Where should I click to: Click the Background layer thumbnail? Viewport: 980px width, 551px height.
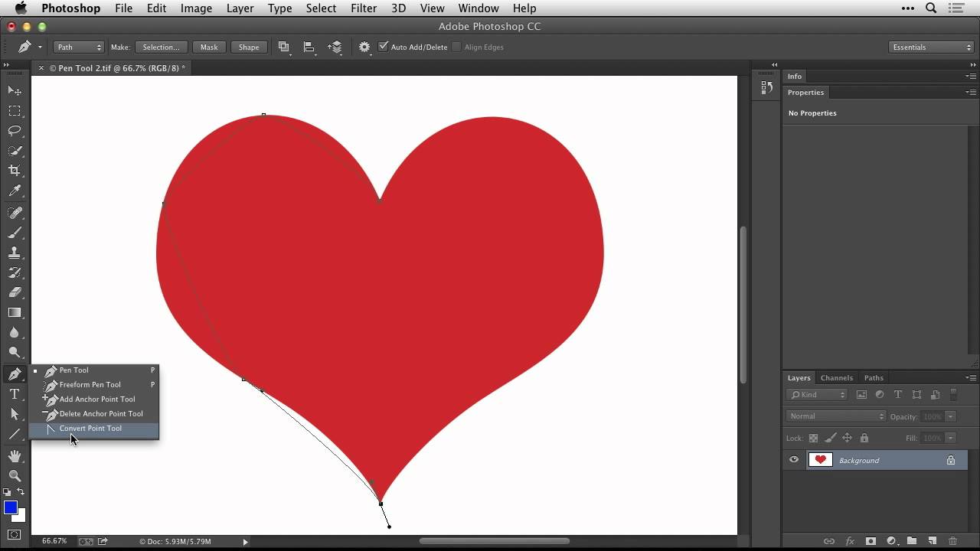click(821, 460)
